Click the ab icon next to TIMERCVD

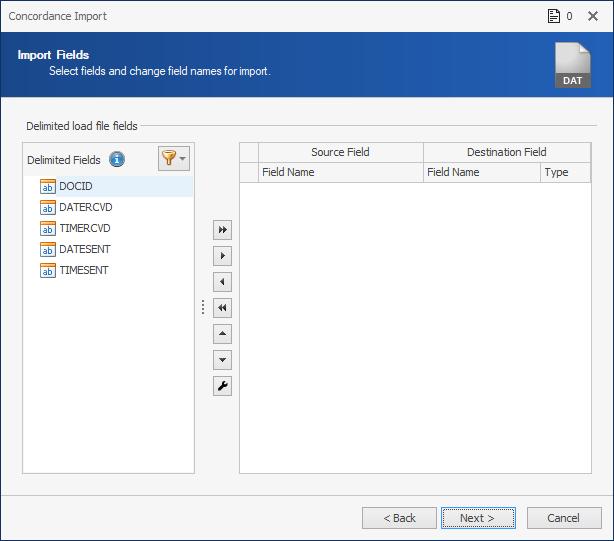click(48, 229)
